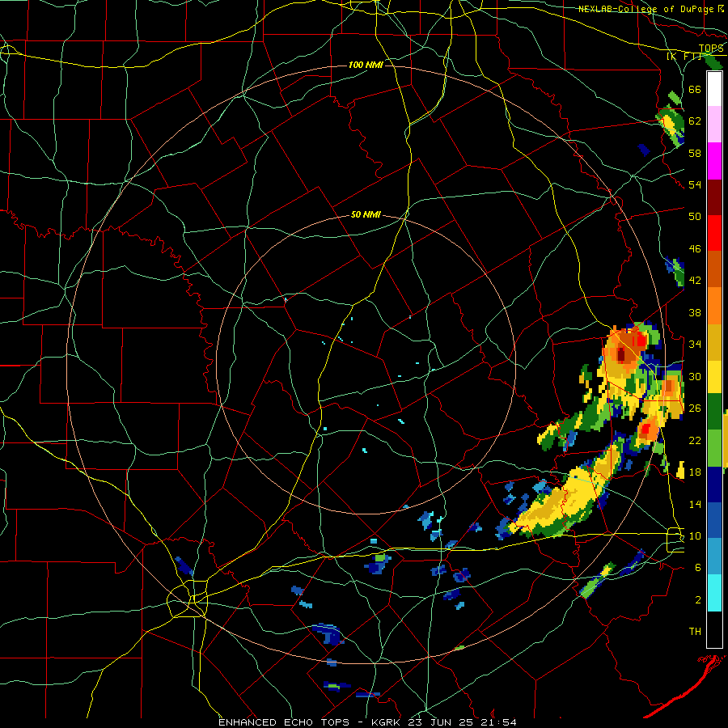Click the "2" scale label

click(x=698, y=600)
